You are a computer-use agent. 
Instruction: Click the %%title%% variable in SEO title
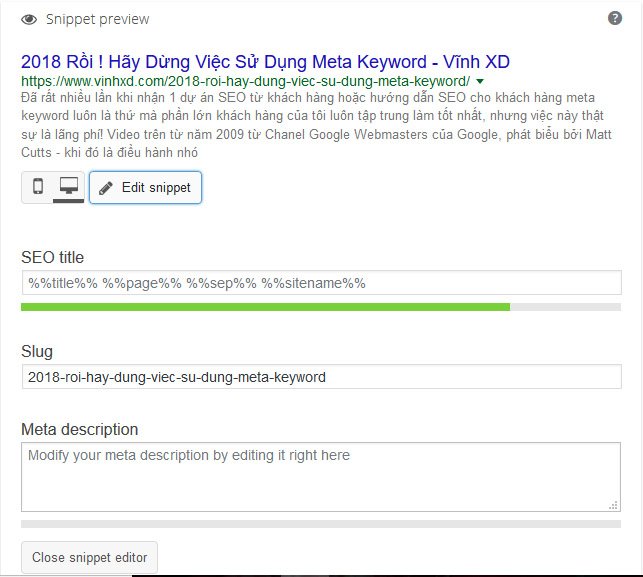[63, 283]
